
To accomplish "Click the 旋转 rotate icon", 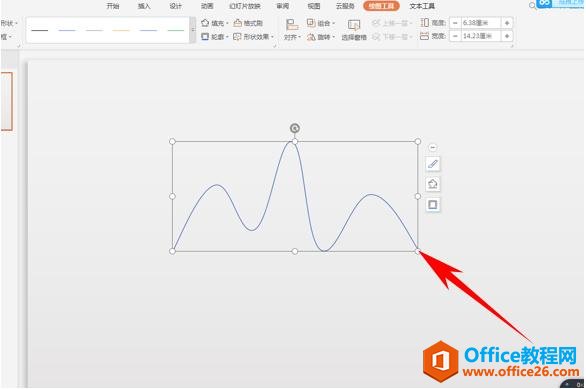I will click(x=311, y=37).
